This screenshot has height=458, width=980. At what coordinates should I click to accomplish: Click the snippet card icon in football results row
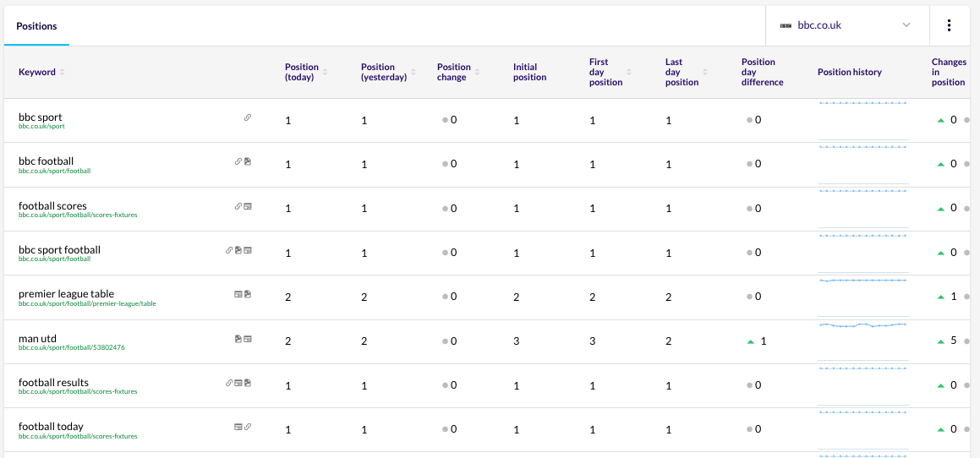click(x=238, y=383)
